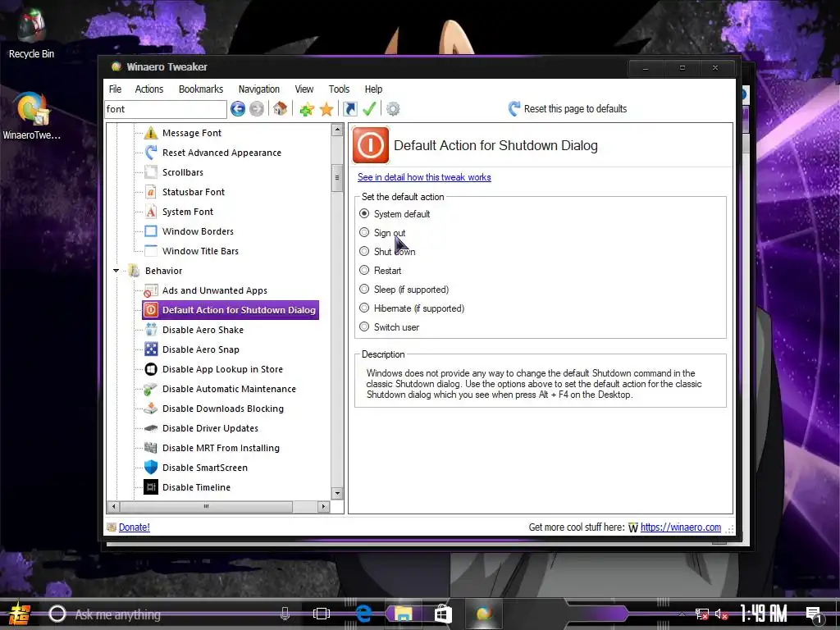Image resolution: width=840 pixels, height=630 pixels.
Task: Collapse the Behavior tree section
Action: [116, 271]
